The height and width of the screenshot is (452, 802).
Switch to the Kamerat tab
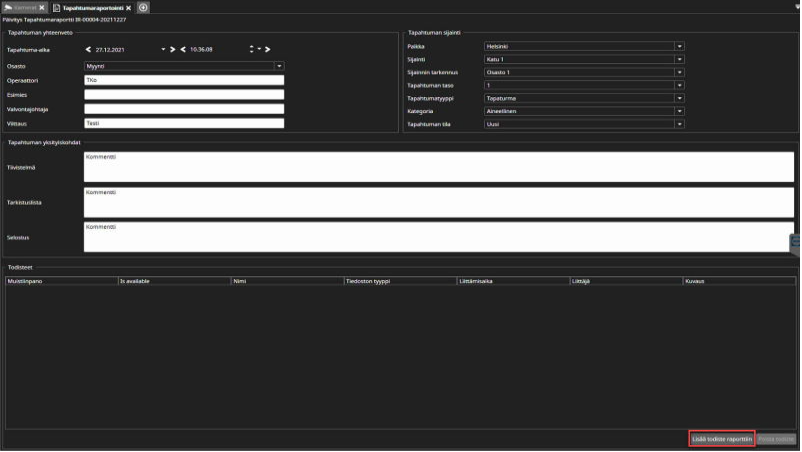coord(25,7)
